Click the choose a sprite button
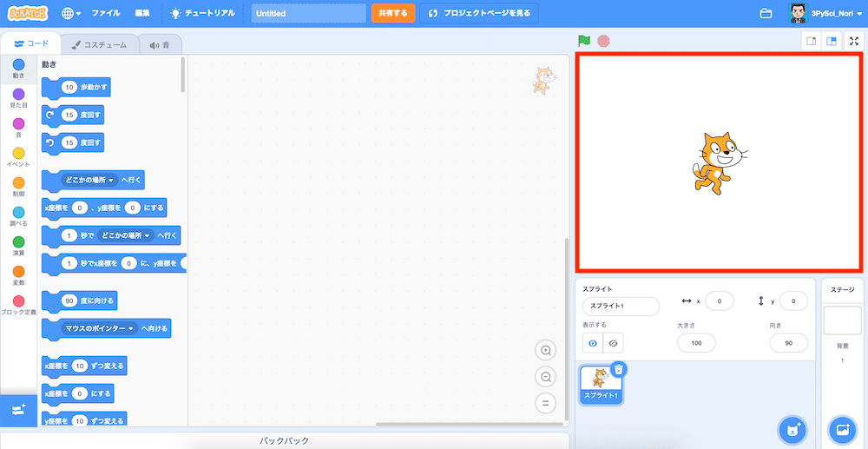 (792, 429)
